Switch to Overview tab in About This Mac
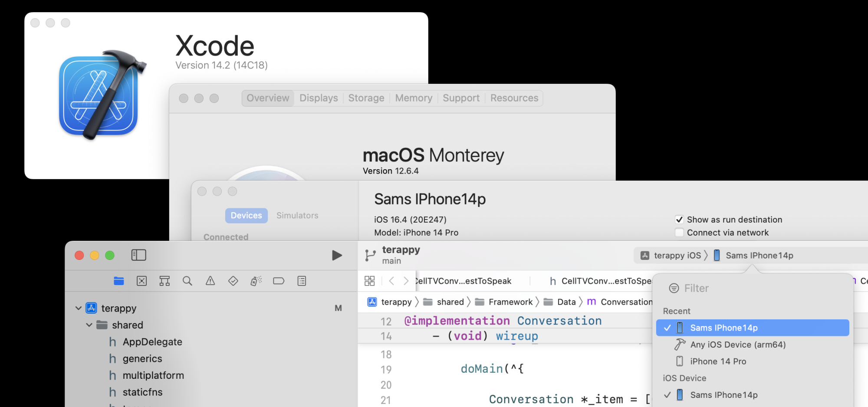868x407 pixels. pyautogui.click(x=268, y=98)
